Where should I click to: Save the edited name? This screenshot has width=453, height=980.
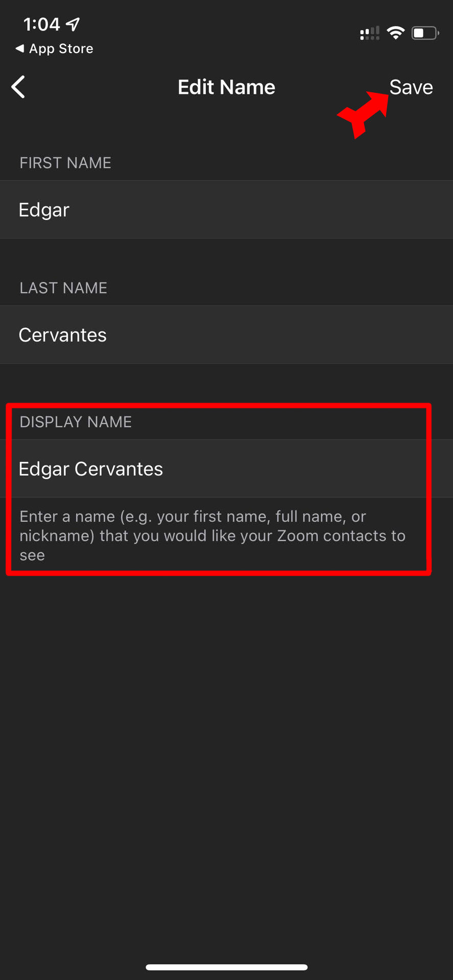411,87
